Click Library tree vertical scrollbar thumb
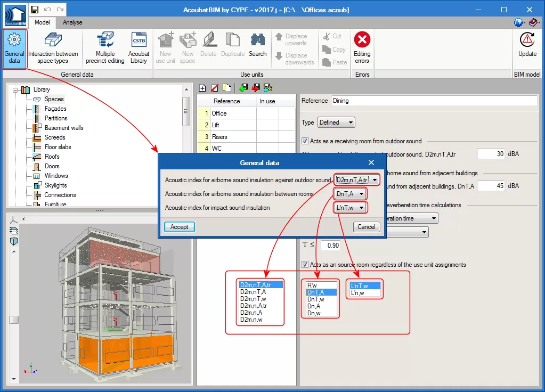Viewport: 545px width, 392px height. 186,111
